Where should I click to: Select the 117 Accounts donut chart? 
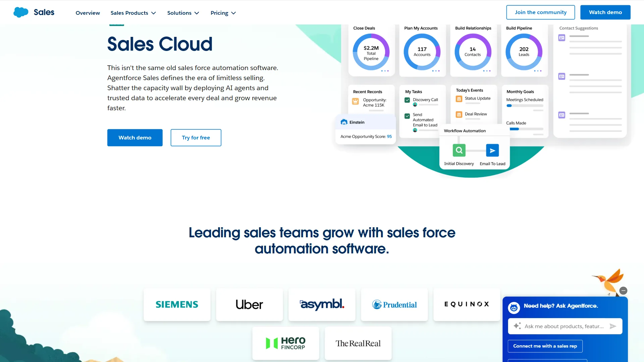[422, 52]
